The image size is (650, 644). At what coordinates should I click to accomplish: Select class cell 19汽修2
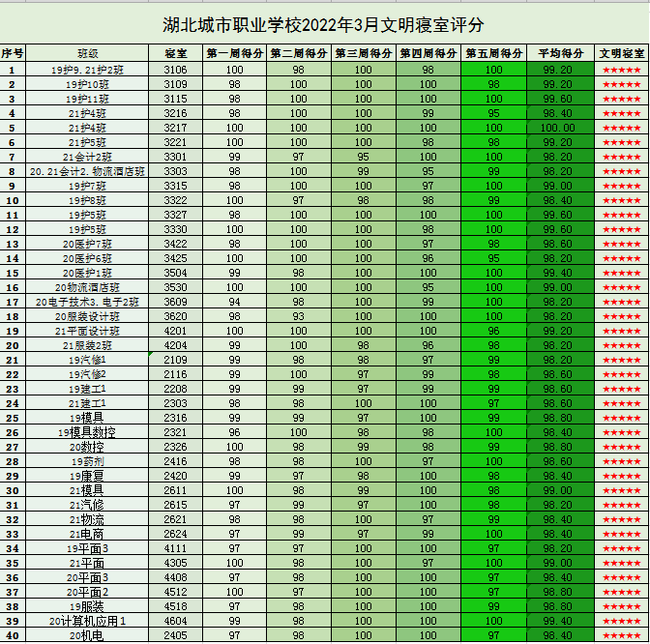pyautogui.click(x=87, y=374)
